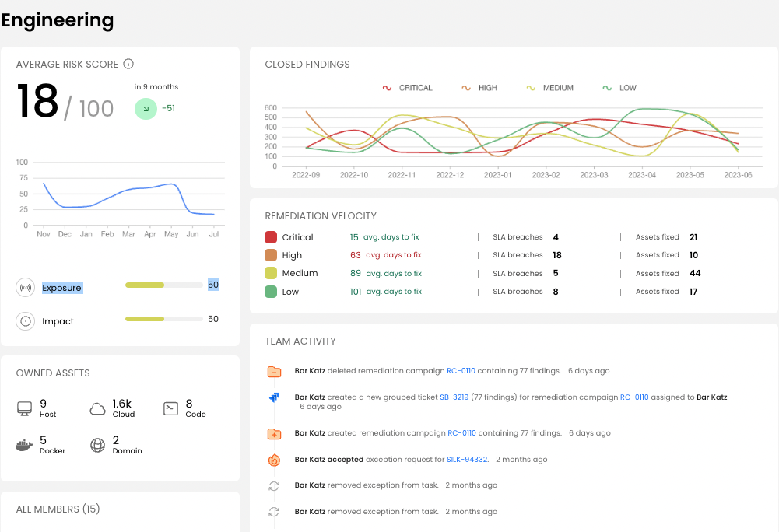This screenshot has width=779, height=532.
Task: Click the Exposure radar icon
Action: pos(24,285)
